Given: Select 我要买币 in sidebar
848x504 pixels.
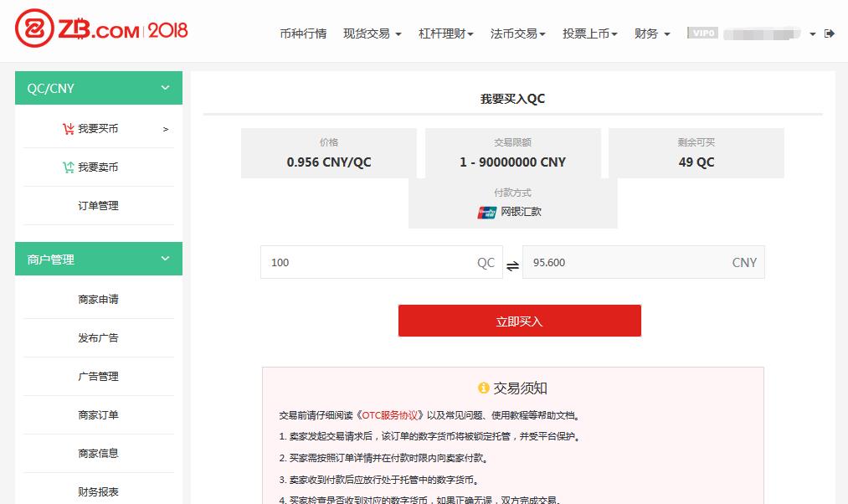Looking at the screenshot, I should (x=98, y=129).
